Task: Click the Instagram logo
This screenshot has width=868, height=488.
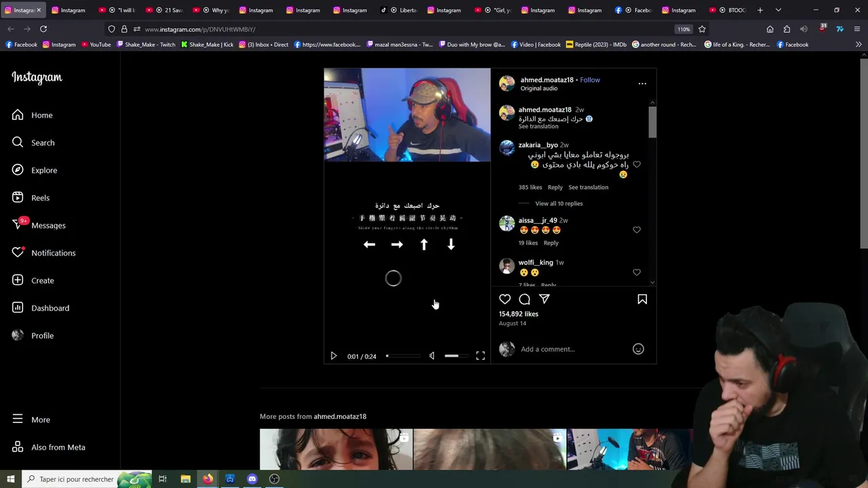Action: pyautogui.click(x=37, y=77)
